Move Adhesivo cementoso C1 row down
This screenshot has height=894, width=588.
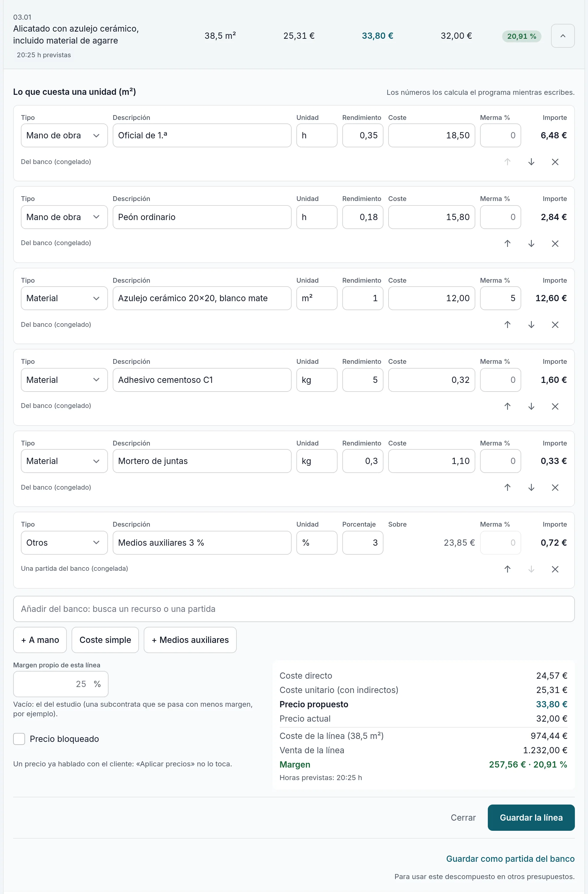[x=531, y=406]
